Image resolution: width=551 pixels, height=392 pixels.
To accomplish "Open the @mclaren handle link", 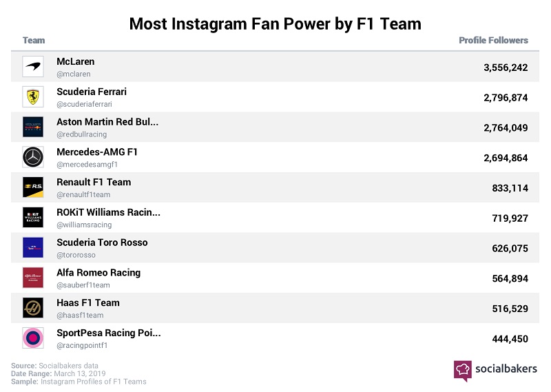I will [74, 74].
